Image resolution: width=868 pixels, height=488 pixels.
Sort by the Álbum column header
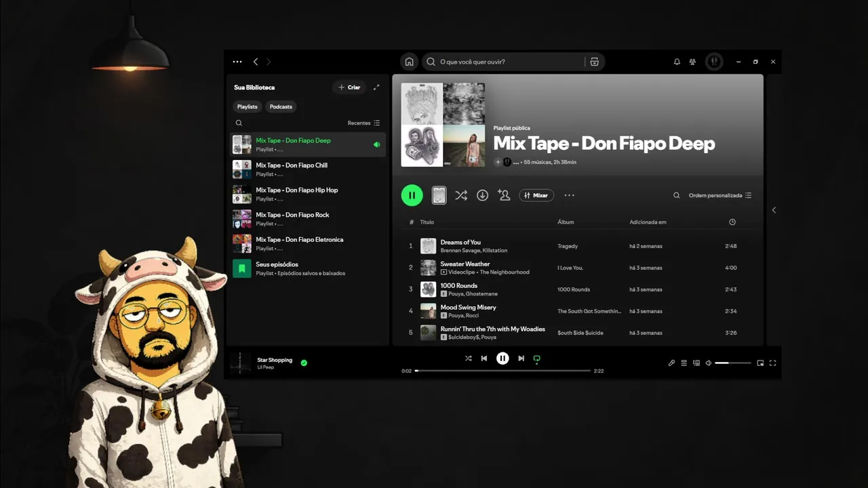[566, 222]
